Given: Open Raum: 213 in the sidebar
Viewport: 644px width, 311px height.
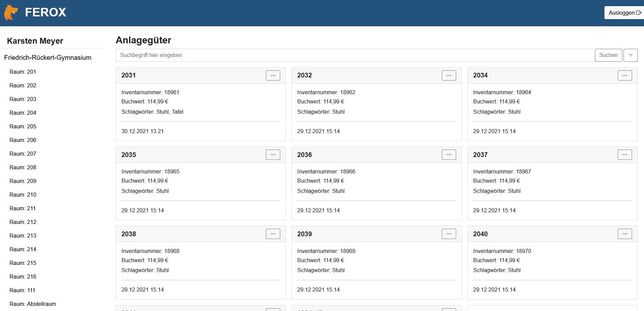Looking at the screenshot, I should coord(23,236).
